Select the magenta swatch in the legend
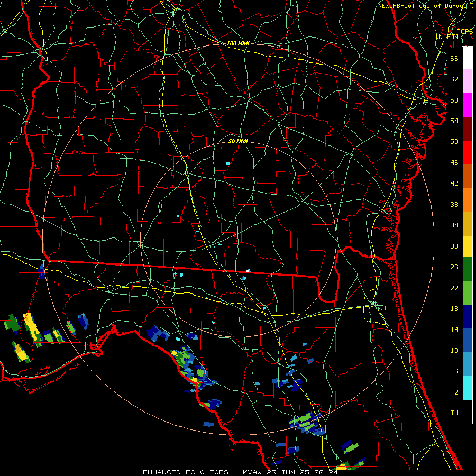The height and width of the screenshot is (476, 476). pyautogui.click(x=467, y=105)
